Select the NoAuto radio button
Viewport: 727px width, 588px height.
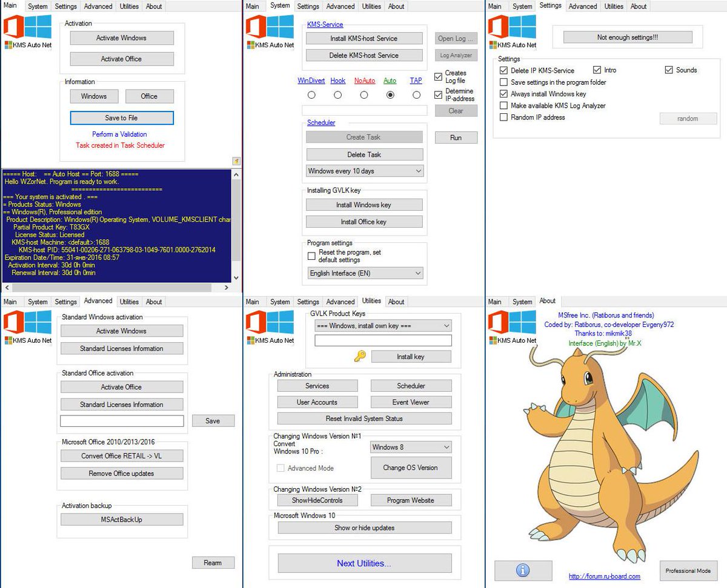(x=364, y=95)
